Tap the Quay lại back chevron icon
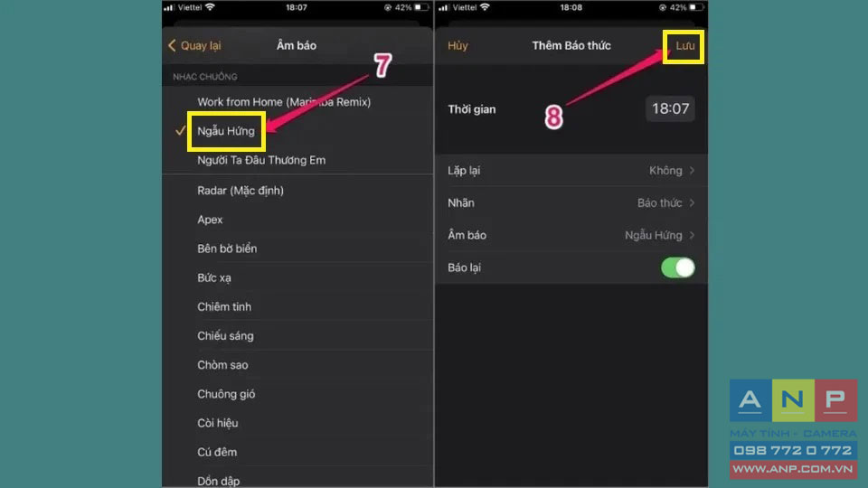The width and height of the screenshot is (868, 488). pos(172,45)
